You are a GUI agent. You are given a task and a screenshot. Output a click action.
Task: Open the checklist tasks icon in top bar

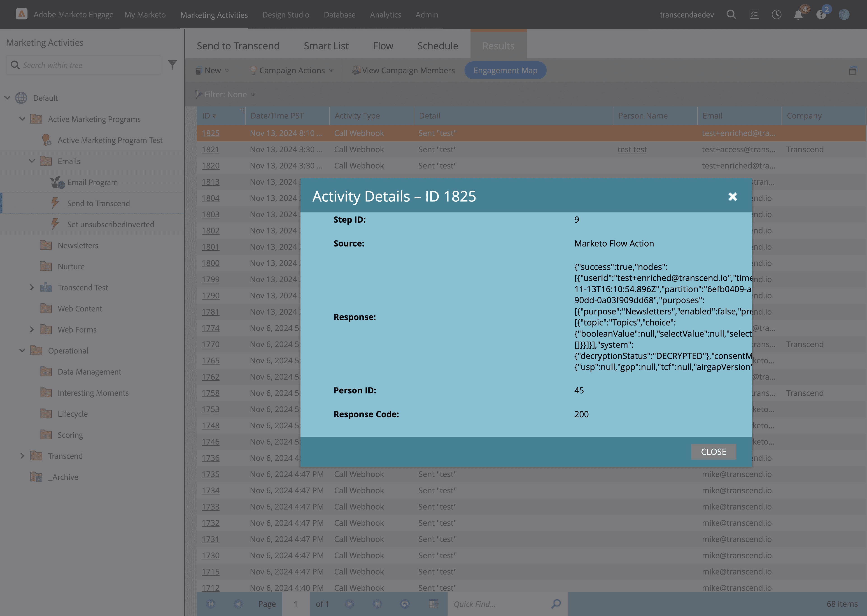[754, 14]
